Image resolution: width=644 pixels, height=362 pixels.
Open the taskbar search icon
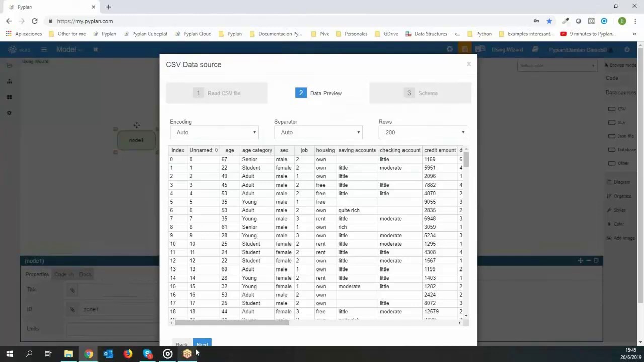tap(29, 354)
